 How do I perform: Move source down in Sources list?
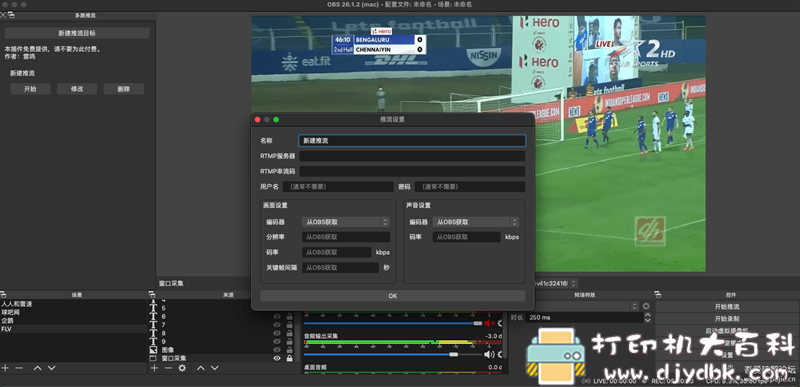tap(215, 368)
